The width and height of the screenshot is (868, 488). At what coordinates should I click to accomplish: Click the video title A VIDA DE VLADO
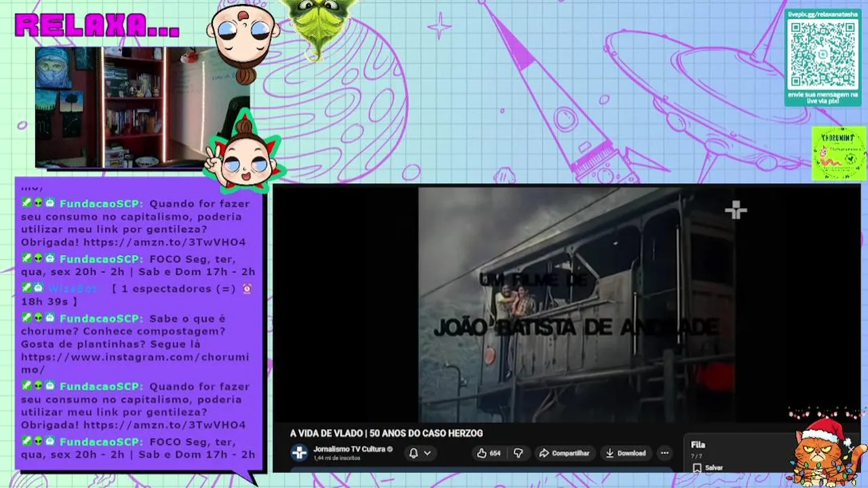tap(387, 434)
